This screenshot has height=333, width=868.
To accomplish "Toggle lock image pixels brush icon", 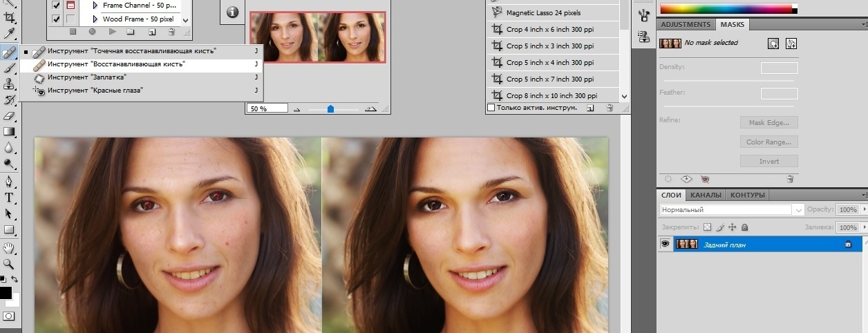I will point(719,227).
